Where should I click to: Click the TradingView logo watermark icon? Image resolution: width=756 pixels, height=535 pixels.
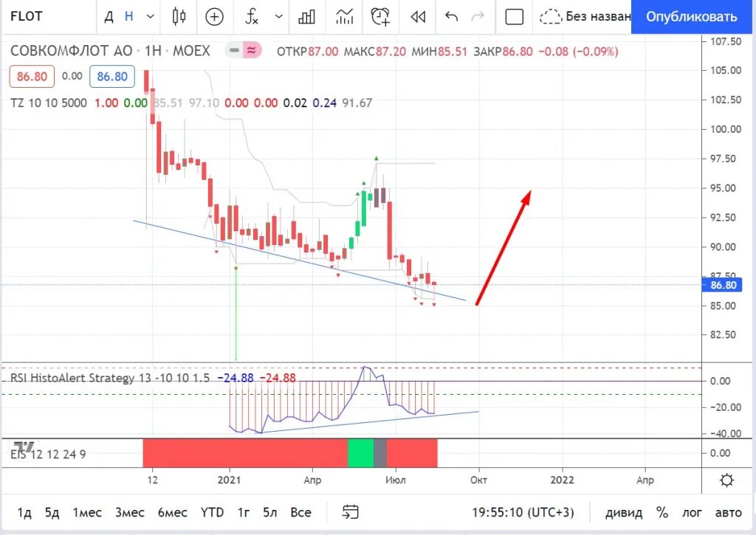point(24,448)
